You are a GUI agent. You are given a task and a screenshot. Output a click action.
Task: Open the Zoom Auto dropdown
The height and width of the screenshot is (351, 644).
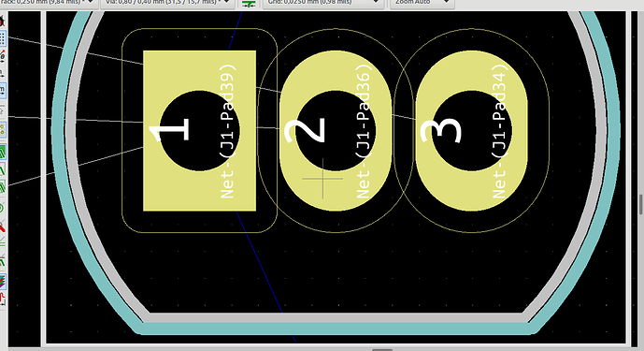coord(422,4)
